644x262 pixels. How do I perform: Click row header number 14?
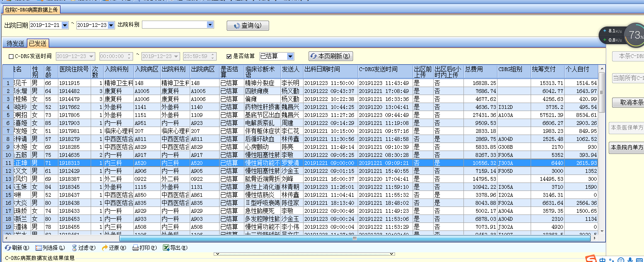(x=8, y=187)
